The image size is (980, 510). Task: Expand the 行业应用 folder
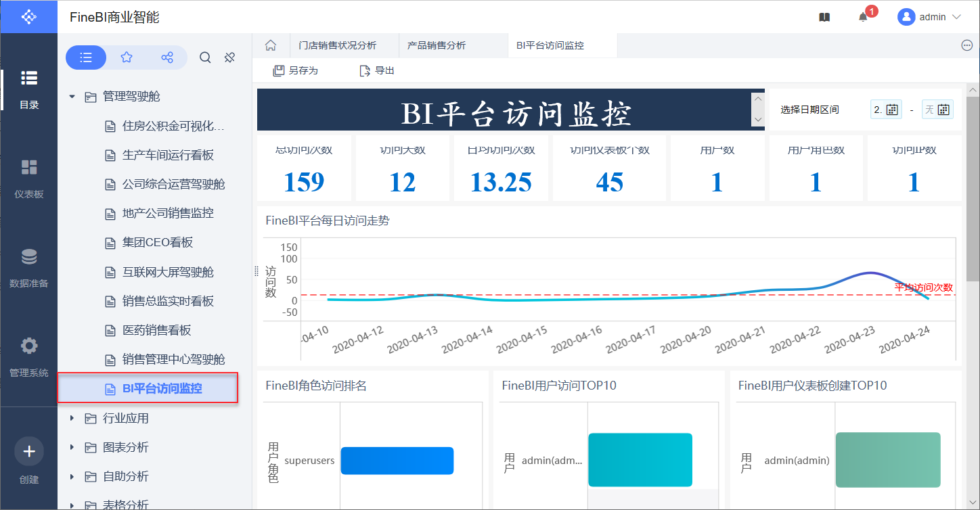[72, 418]
